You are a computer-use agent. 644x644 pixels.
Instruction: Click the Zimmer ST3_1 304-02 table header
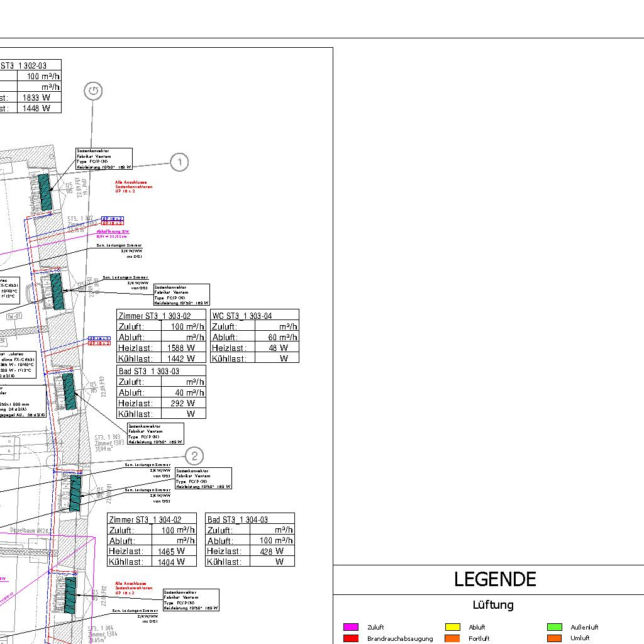(x=152, y=519)
